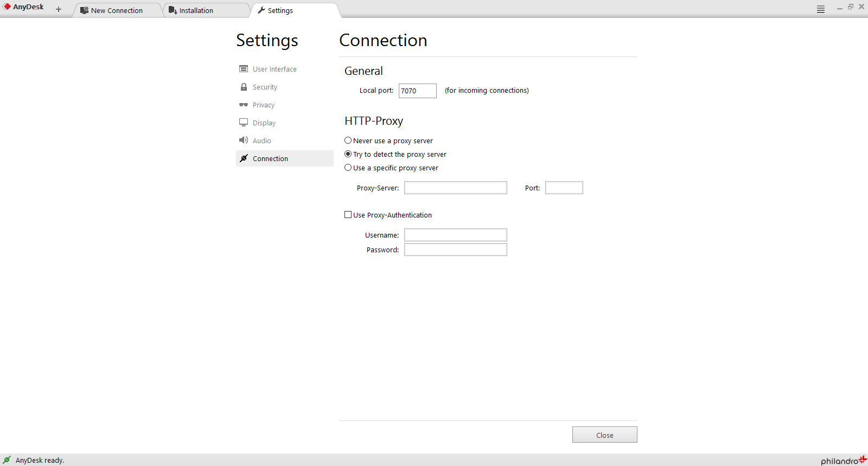Viewport: 868px width, 466px height.
Task: Click the 'AnyDesk ready.' status text
Action: (x=40, y=460)
